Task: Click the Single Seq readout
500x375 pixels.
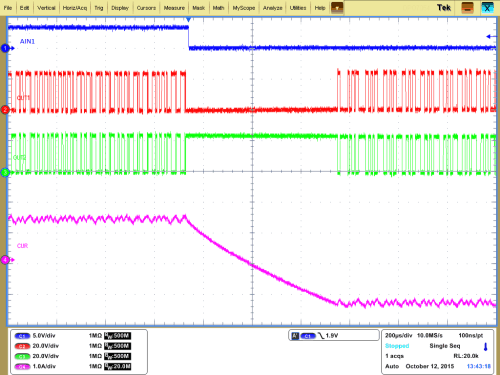Action: pos(445,346)
